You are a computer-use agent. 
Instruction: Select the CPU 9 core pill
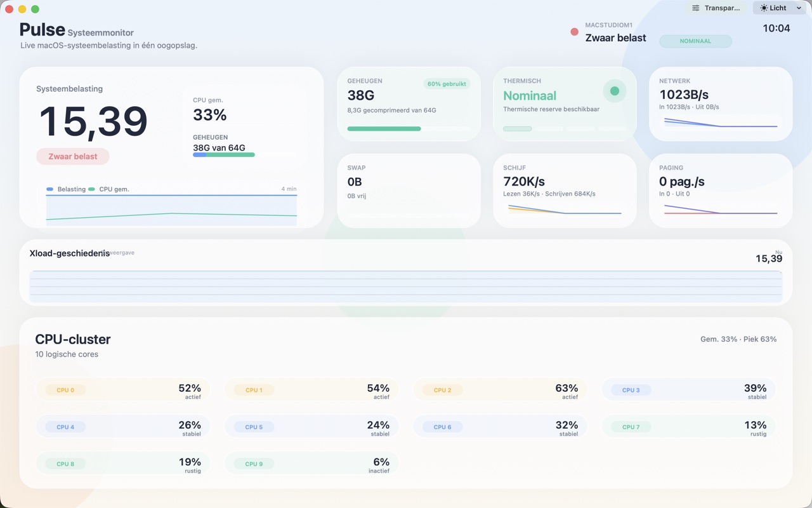point(254,464)
